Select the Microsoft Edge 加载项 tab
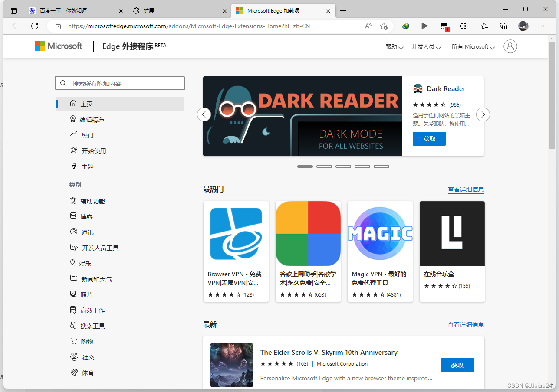 click(283, 11)
